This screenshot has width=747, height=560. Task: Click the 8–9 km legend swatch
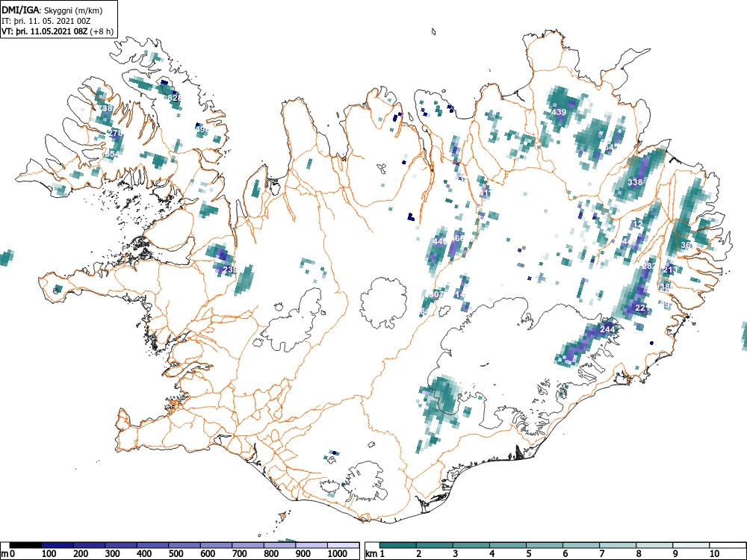654,545
